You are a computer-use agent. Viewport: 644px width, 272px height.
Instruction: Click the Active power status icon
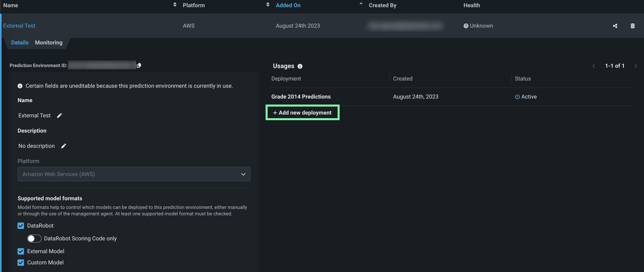click(517, 97)
